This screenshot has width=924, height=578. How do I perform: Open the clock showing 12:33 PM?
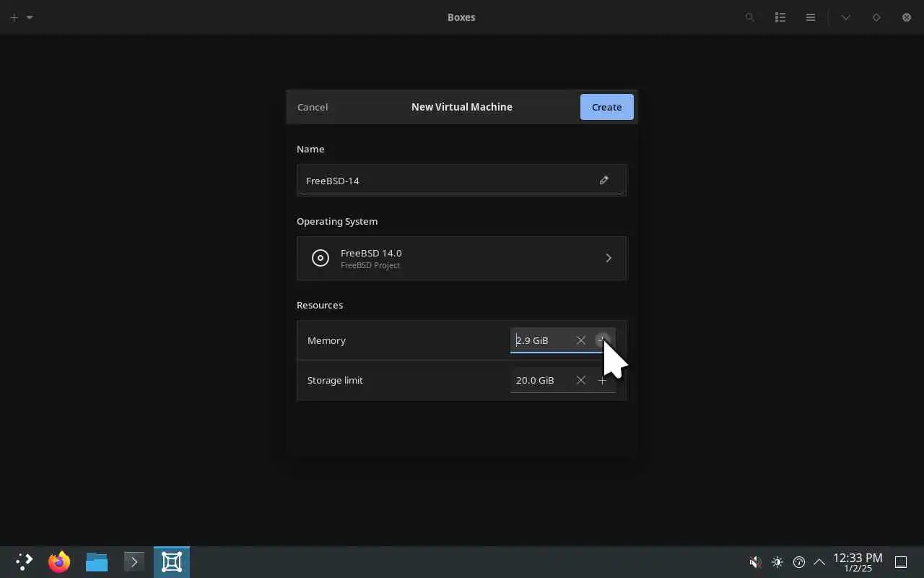click(x=858, y=562)
